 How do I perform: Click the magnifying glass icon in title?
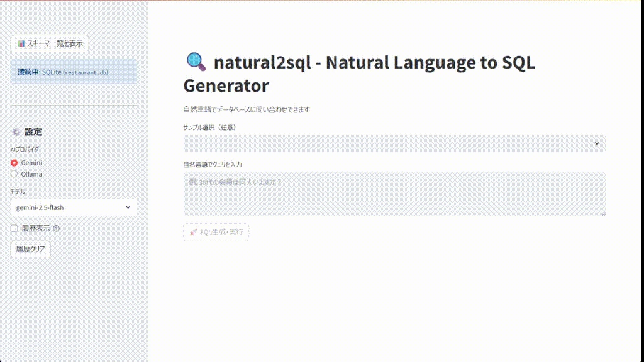(196, 62)
